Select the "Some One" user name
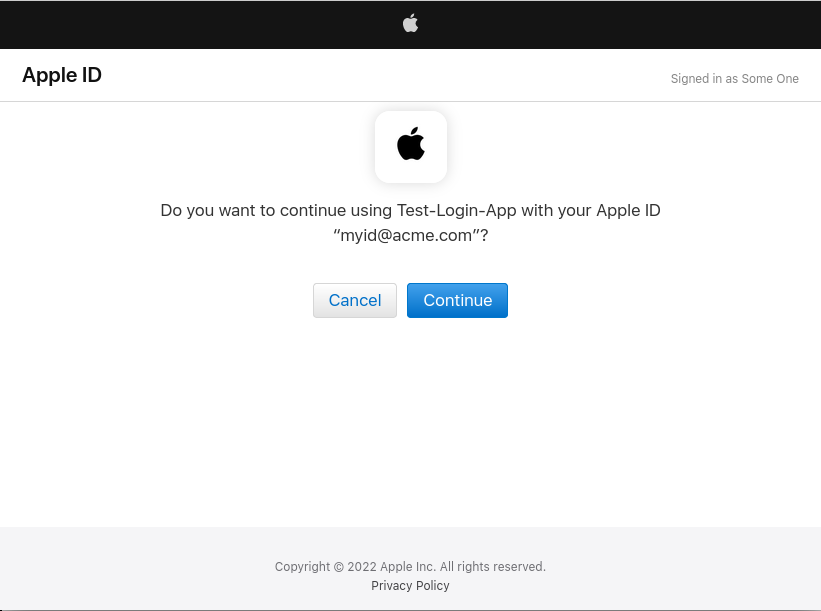821x611 pixels. (x=770, y=79)
